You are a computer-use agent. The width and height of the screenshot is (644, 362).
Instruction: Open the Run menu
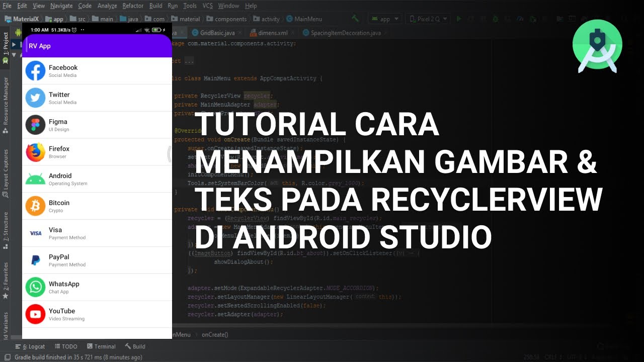point(173,6)
